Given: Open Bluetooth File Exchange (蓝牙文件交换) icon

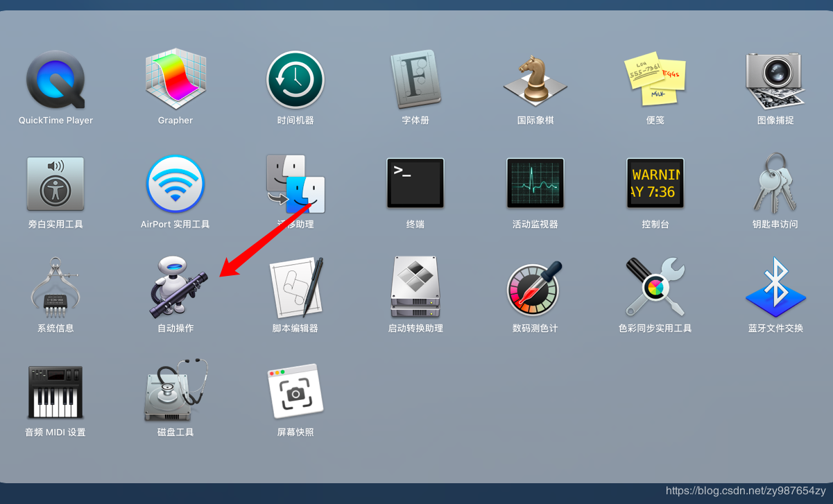Looking at the screenshot, I should coord(775,287).
